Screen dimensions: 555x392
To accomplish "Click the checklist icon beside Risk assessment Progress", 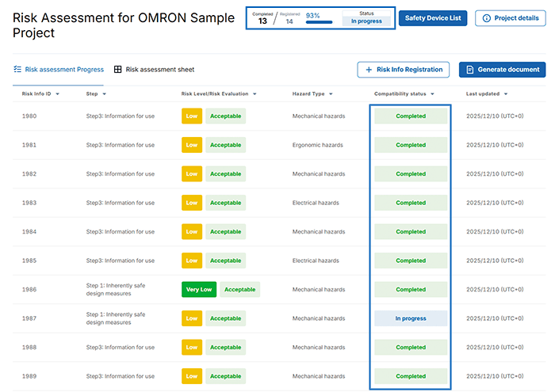I will pyautogui.click(x=17, y=69).
